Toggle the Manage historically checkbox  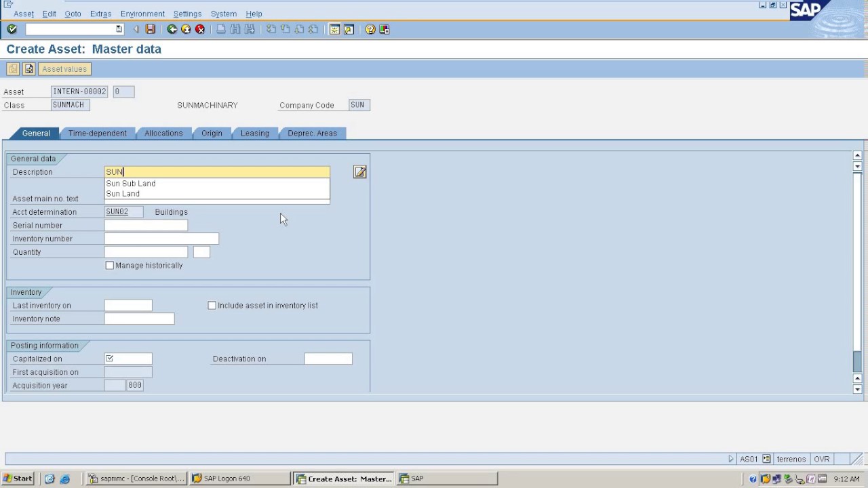pos(110,266)
